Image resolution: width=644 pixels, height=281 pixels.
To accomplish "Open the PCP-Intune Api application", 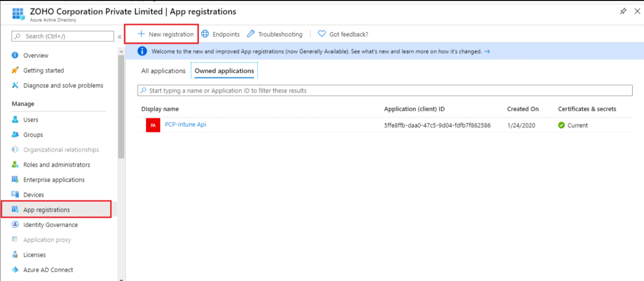I will pyautogui.click(x=185, y=125).
